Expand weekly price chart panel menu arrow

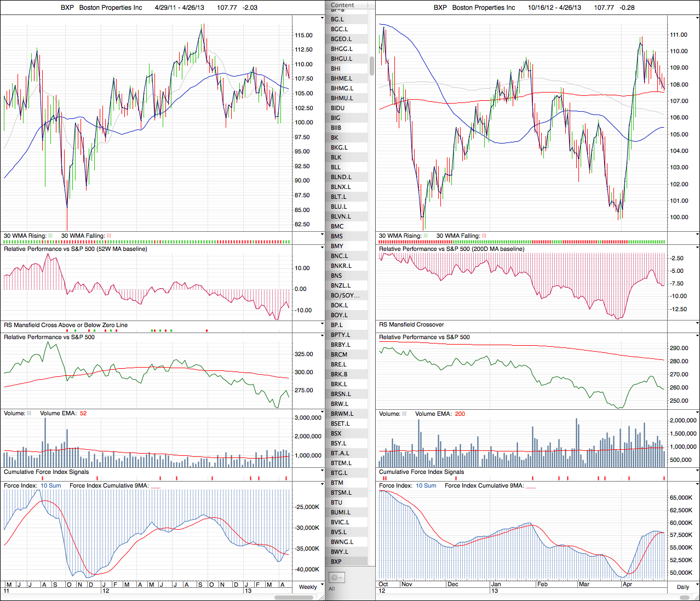(322, 18)
